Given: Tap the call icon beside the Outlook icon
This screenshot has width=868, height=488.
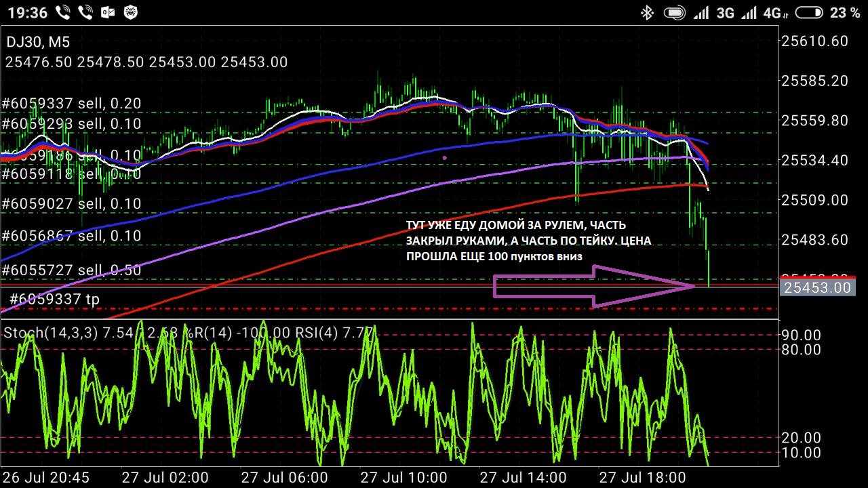Looking at the screenshot, I should [x=86, y=13].
